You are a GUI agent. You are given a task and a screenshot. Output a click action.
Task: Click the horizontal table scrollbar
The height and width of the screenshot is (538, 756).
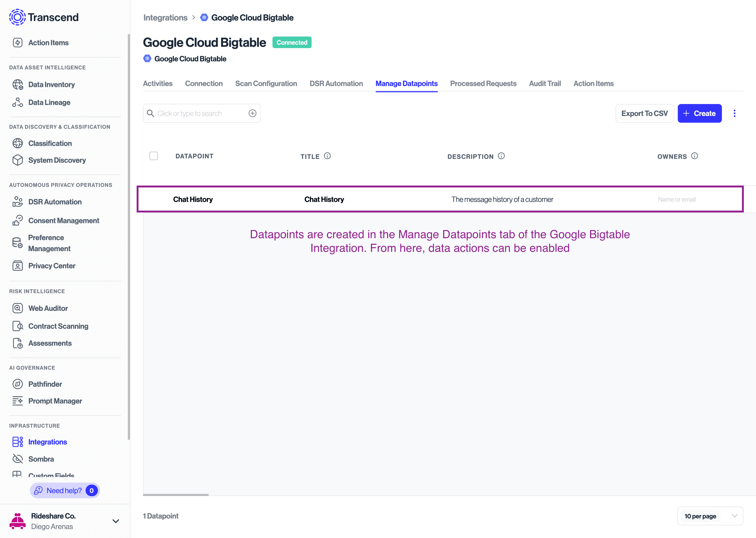[x=176, y=495]
